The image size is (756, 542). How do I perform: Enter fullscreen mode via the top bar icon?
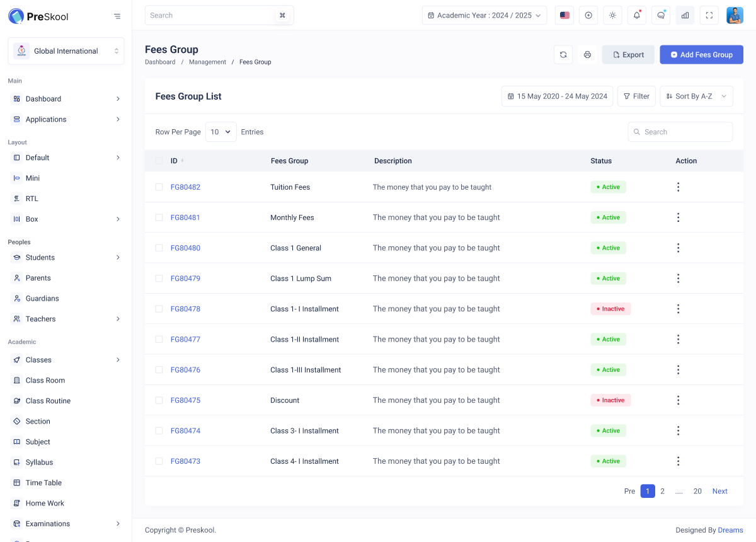click(709, 15)
